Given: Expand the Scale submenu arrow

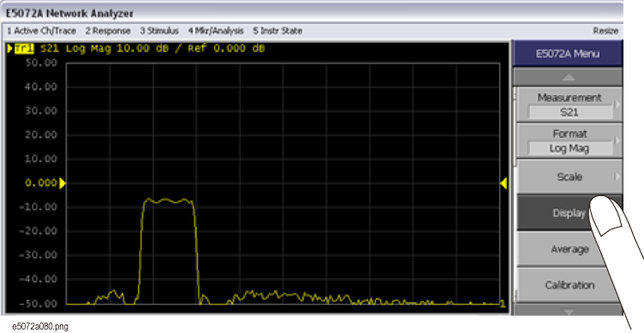Looking at the screenshot, I should (617, 177).
